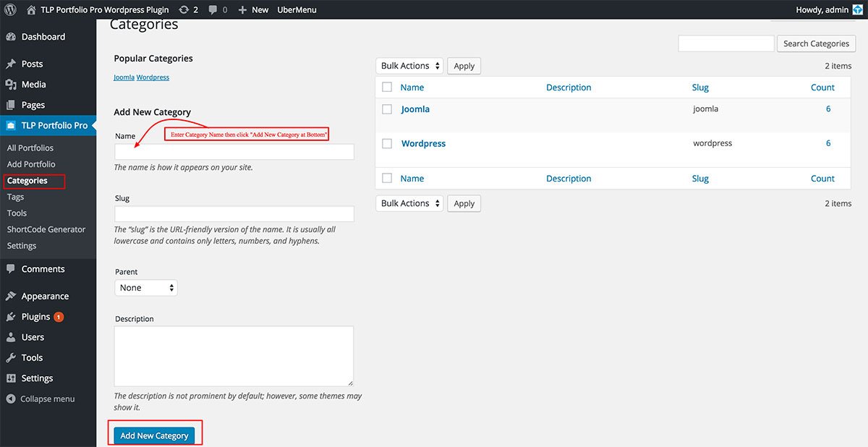
Task: Go to All Portfolios submenu item
Action: [30, 148]
